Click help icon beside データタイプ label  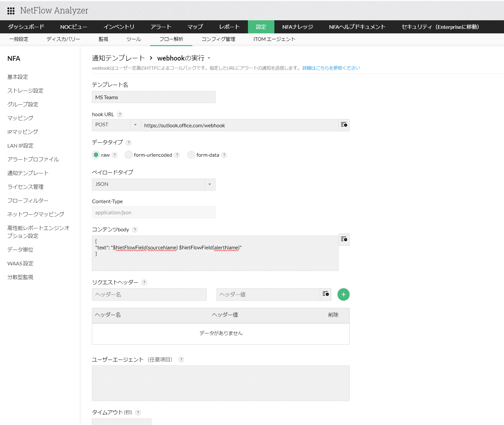(129, 143)
